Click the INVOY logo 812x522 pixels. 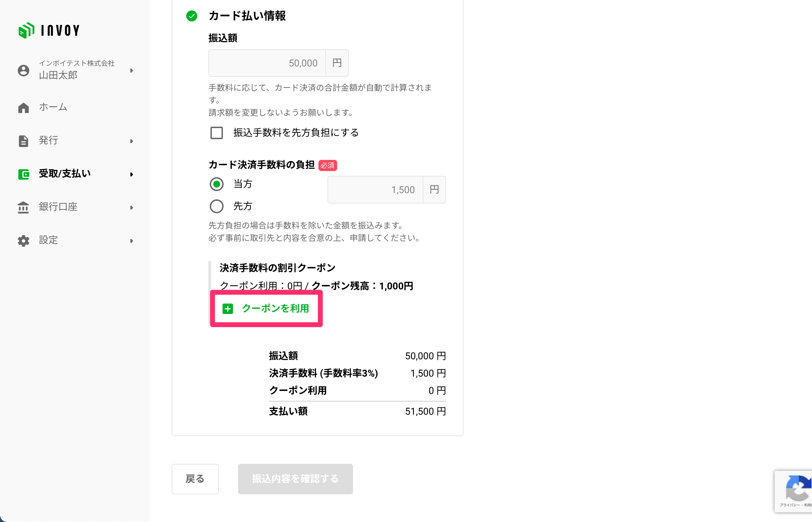(49, 30)
